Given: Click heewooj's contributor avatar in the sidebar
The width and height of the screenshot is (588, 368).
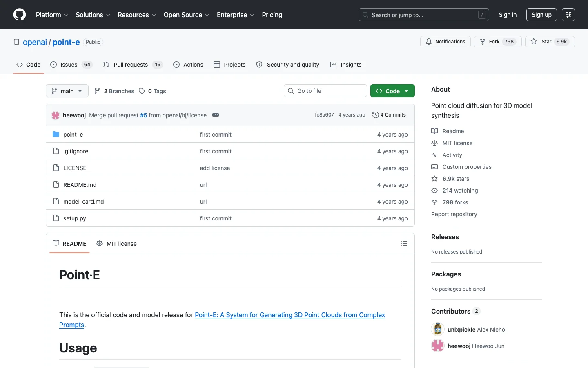Looking at the screenshot, I should (x=438, y=346).
